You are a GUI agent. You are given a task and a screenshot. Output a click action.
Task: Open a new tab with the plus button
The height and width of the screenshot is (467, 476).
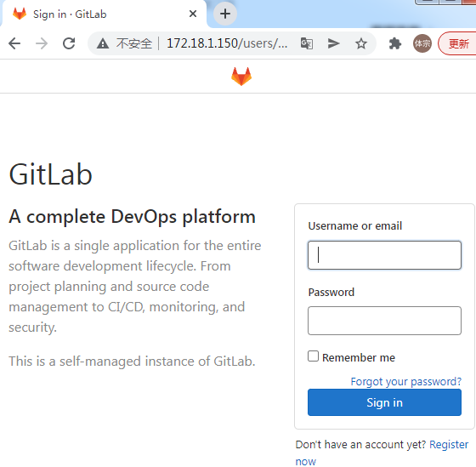(225, 14)
